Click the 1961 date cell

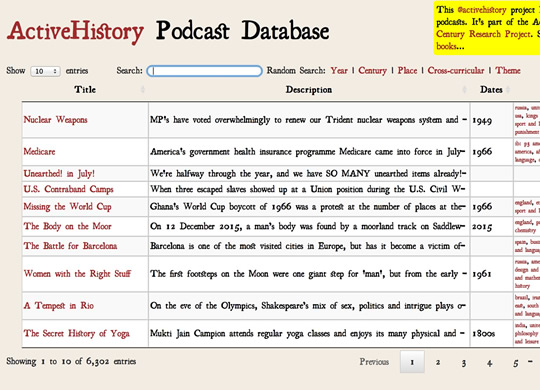(x=482, y=274)
